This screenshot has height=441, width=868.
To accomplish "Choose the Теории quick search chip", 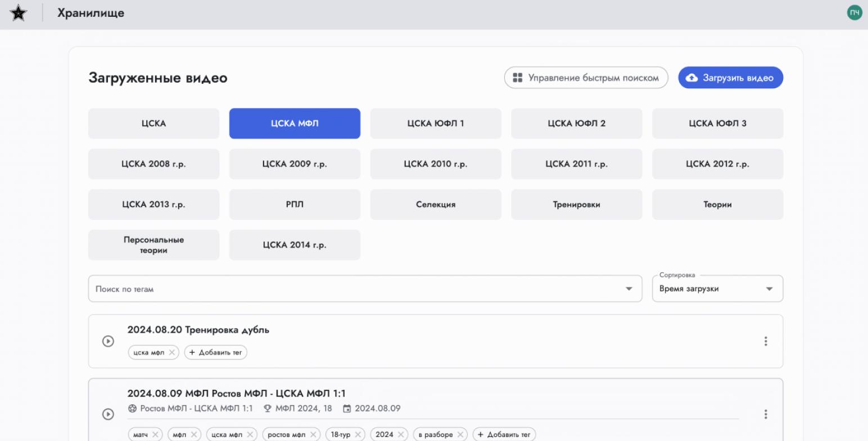I will pyautogui.click(x=717, y=204).
